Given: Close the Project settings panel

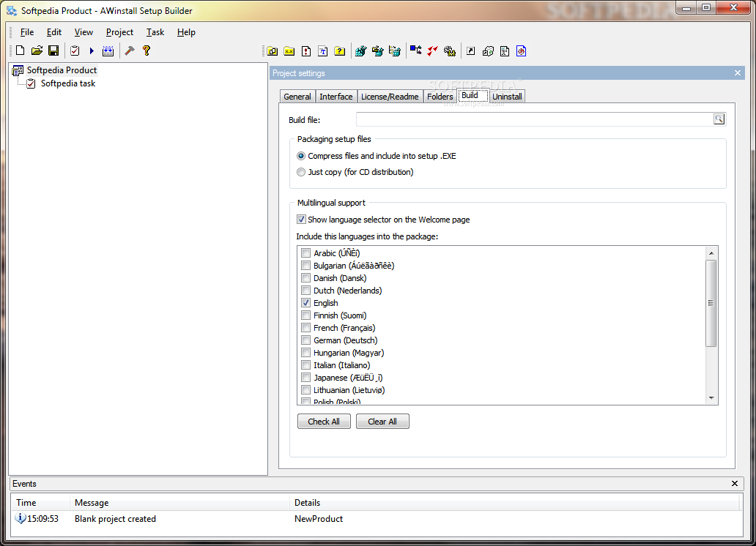Looking at the screenshot, I should coord(737,72).
